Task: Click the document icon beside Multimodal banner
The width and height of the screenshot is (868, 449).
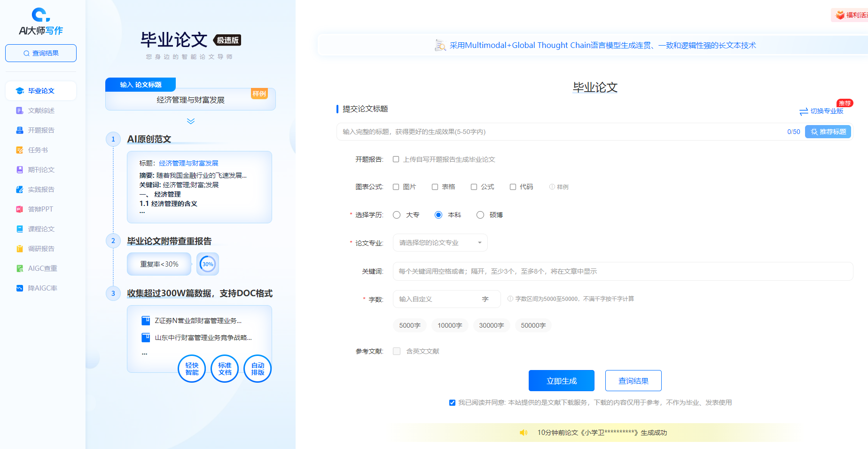Action: pyautogui.click(x=440, y=45)
